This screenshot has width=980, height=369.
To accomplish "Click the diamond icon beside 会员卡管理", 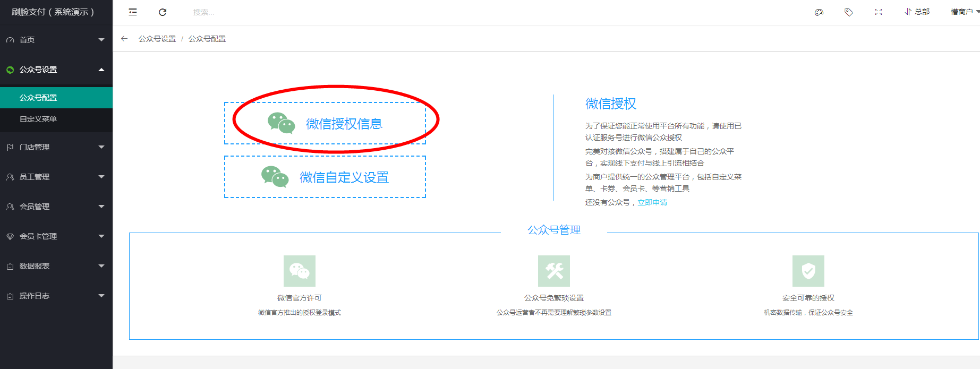I will coord(10,236).
